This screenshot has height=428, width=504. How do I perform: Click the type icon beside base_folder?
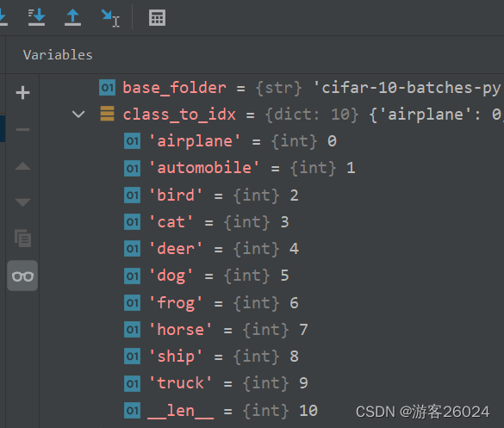click(x=108, y=87)
